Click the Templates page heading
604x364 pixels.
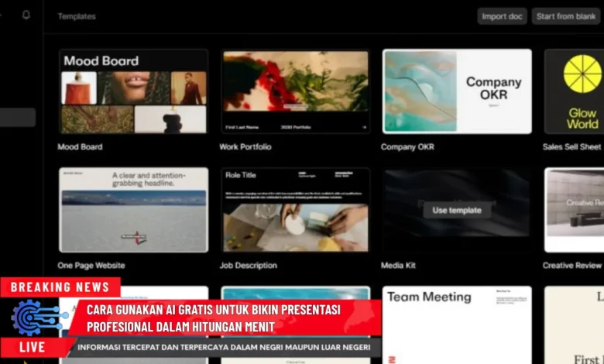click(x=77, y=16)
